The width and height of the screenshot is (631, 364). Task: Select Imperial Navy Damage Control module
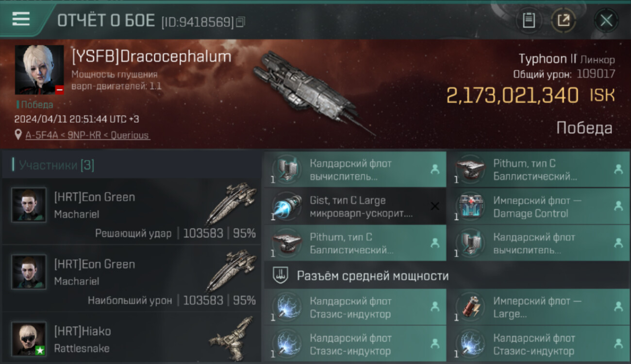539,206
